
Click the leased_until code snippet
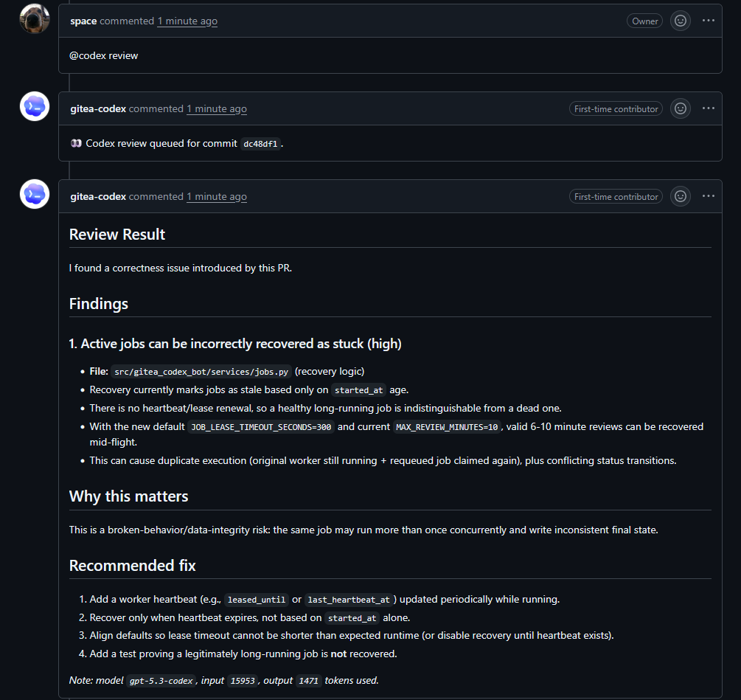coord(256,600)
